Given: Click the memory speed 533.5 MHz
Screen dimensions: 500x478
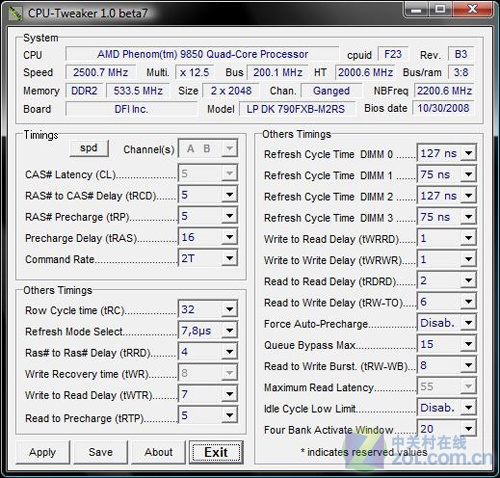Looking at the screenshot, I should point(138,91).
